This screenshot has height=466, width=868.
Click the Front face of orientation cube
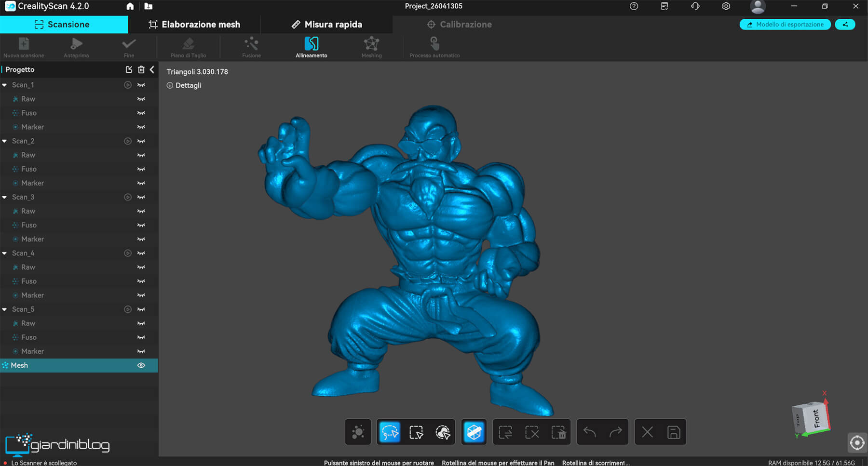point(816,418)
